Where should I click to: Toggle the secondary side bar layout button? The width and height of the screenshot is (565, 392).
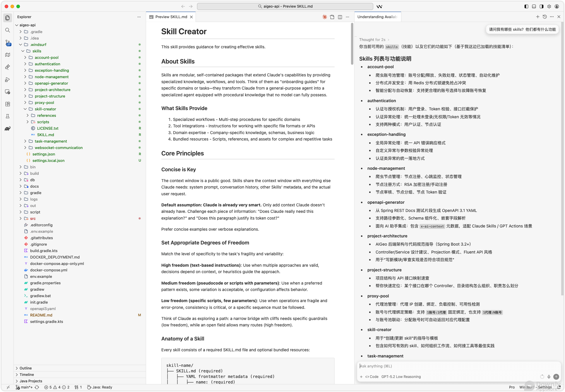(x=542, y=6)
